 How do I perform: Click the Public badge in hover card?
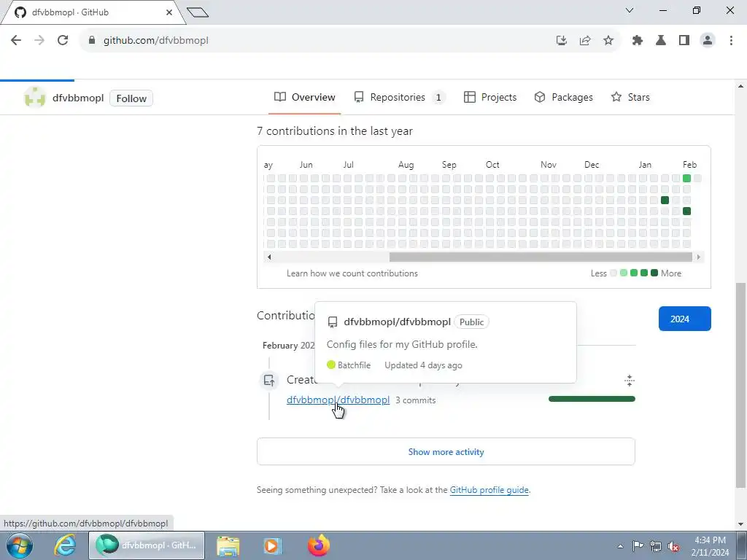471,322
